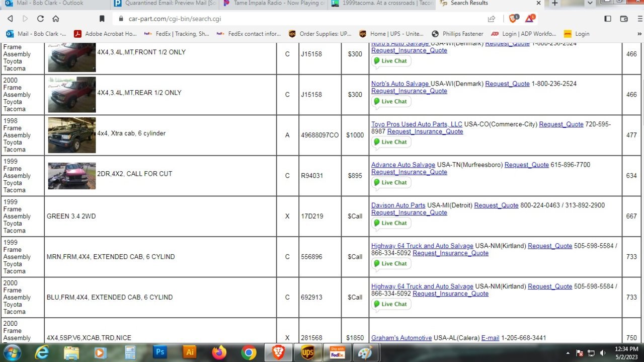Start Live Chat with Davison Auto Parts
The height and width of the screenshot is (362, 644).
pyautogui.click(x=391, y=223)
